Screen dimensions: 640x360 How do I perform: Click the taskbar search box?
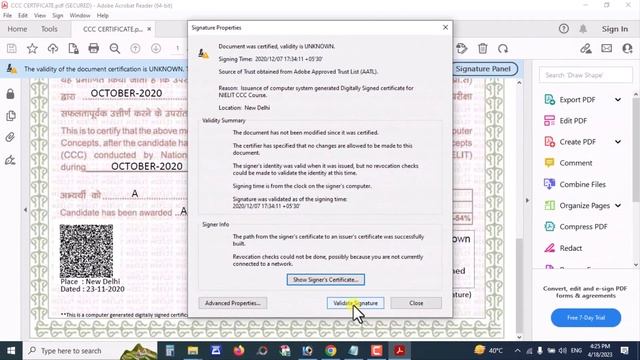[x=90, y=351]
